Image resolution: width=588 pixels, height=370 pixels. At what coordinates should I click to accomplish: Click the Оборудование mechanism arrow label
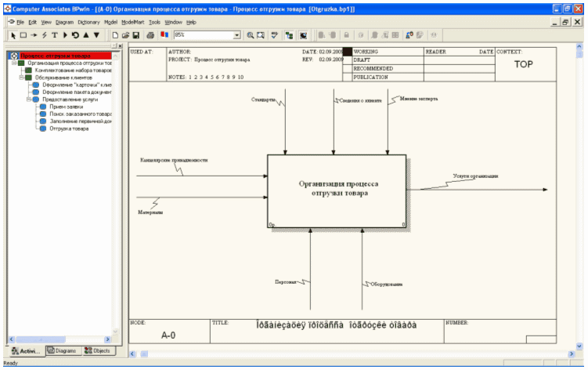(x=386, y=285)
